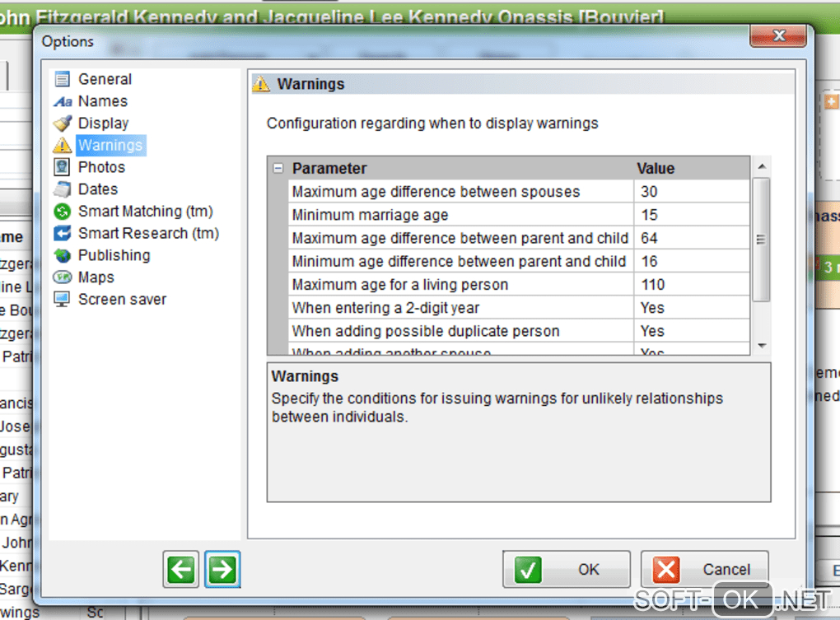Confirm options with the OK button

(x=567, y=569)
